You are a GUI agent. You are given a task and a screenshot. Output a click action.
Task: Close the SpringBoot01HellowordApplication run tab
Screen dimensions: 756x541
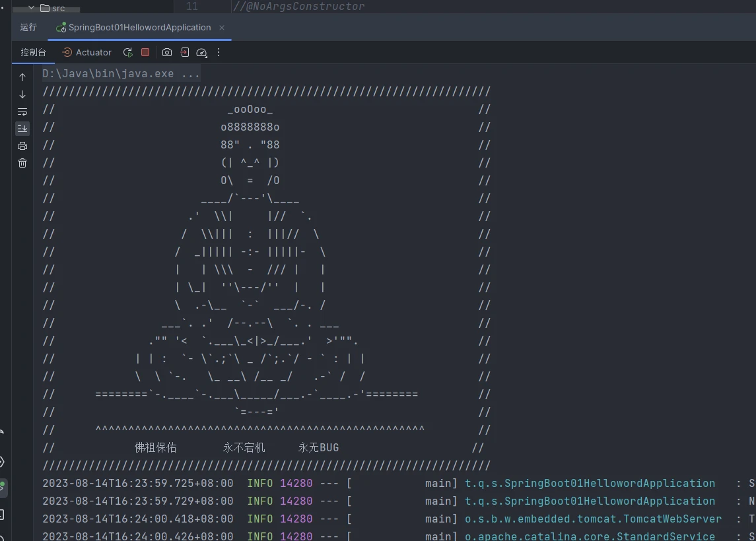(222, 28)
